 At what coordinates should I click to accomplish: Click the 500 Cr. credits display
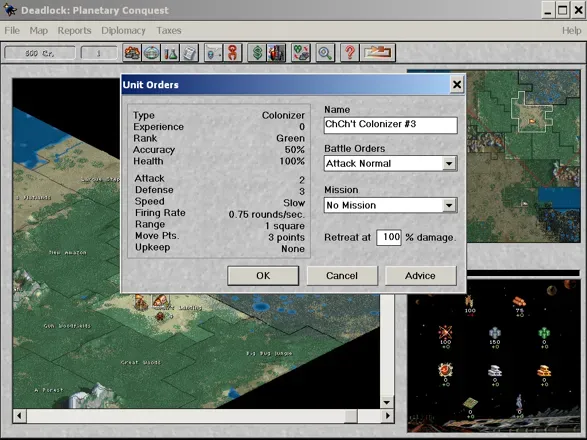pos(40,53)
